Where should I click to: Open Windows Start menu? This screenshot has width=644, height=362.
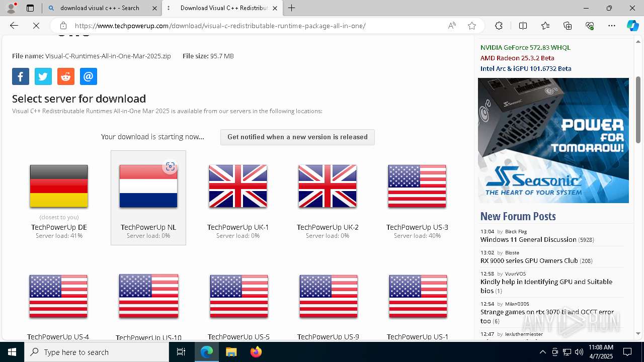(12, 352)
